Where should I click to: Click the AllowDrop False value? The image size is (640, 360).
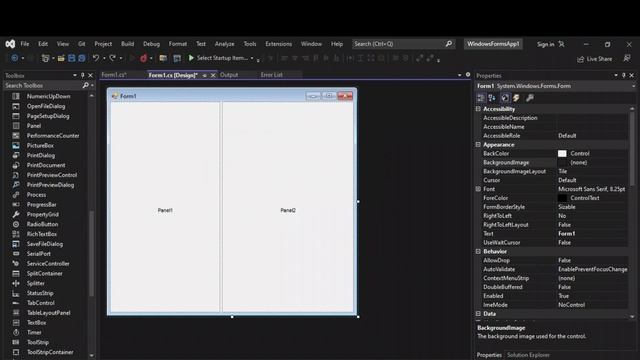[564, 260]
